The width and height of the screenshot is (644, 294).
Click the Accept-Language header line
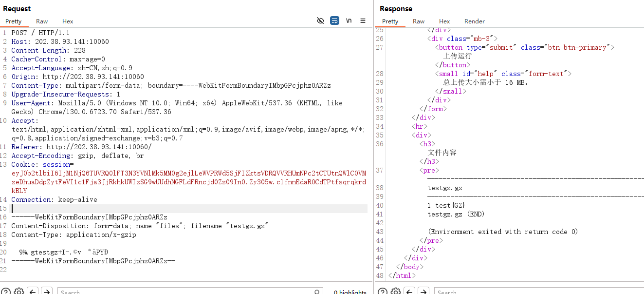[72, 68]
